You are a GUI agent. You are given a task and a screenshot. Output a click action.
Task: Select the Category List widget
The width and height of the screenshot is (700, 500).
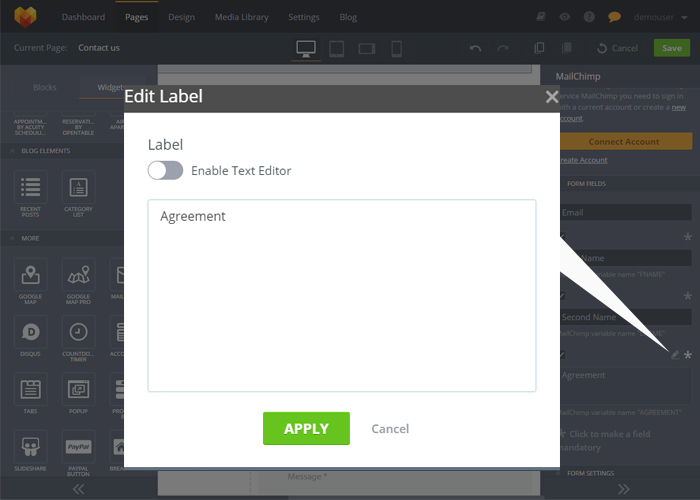pos(78,194)
